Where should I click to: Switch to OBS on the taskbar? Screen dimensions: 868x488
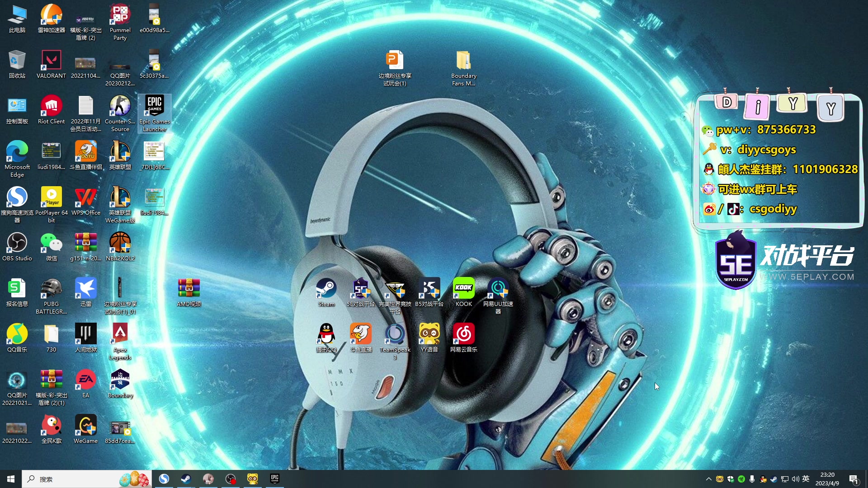pyautogui.click(x=231, y=479)
